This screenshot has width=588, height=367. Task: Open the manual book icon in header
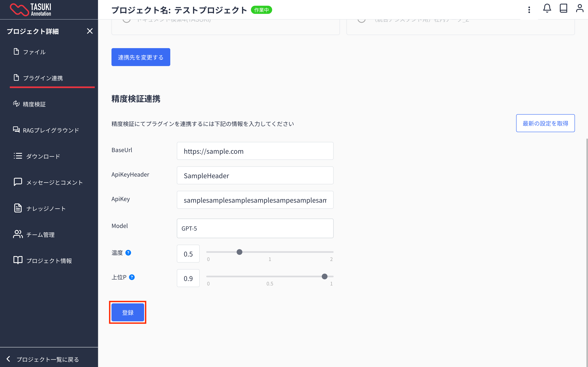pos(563,9)
